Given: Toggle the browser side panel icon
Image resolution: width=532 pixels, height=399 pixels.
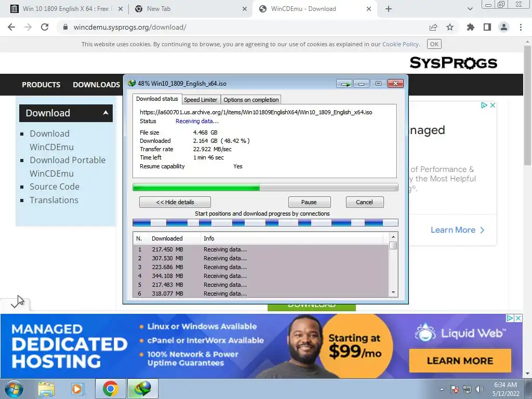Looking at the screenshot, I should point(487,27).
